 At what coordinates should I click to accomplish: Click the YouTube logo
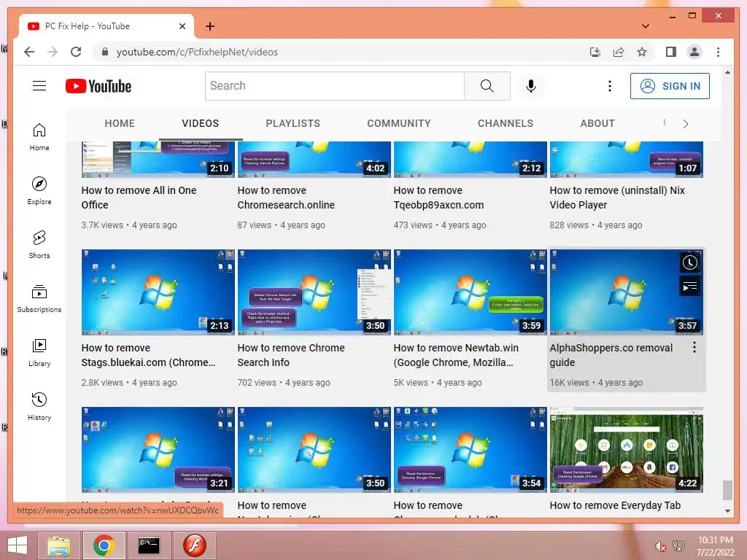tap(98, 86)
